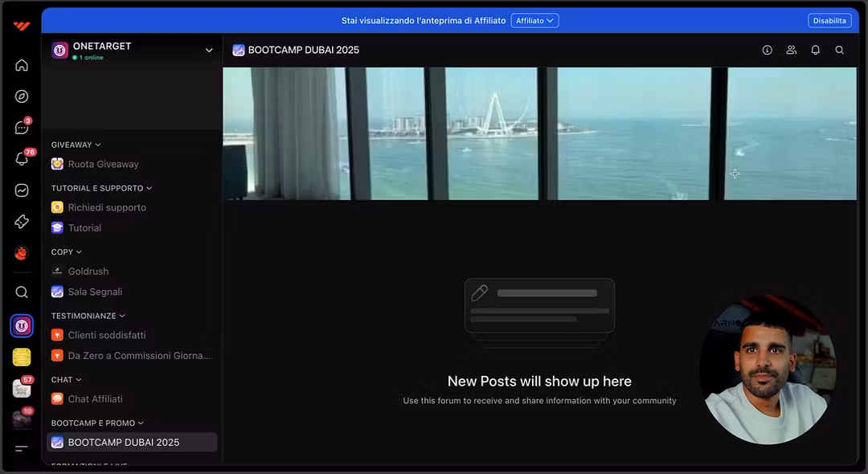The image size is (868, 474).
Task: Click the search icon in left rail
Action: [22, 292]
